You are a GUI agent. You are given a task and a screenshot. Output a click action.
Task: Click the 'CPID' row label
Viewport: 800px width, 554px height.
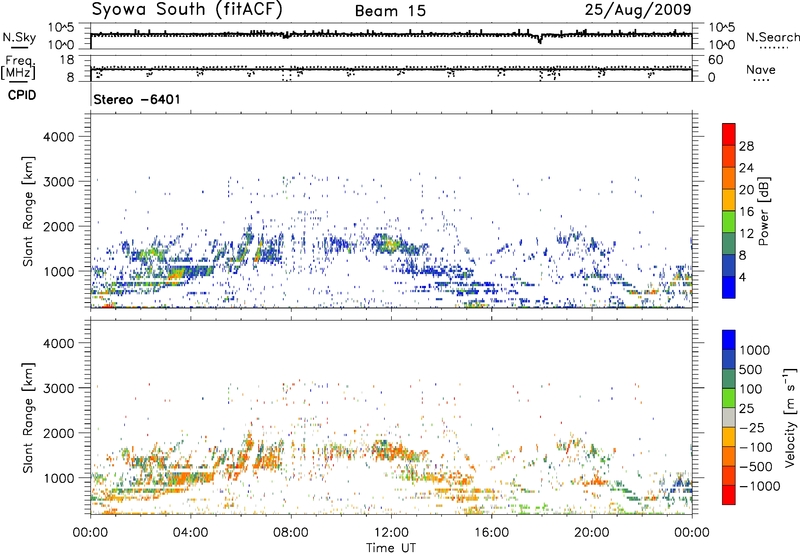tap(22, 95)
